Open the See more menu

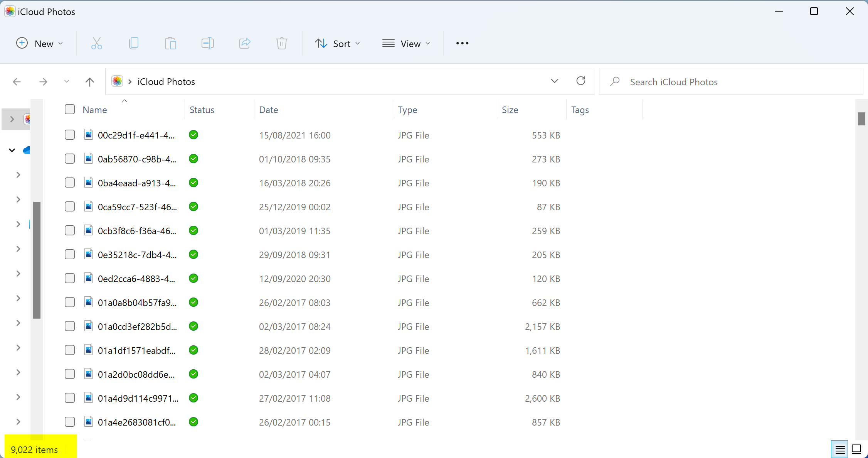461,43
